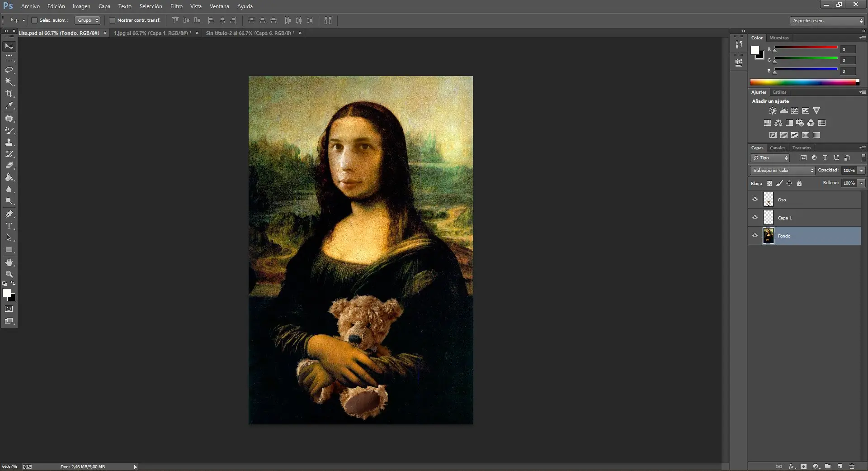Delete the selected layer with trash icon
Screen dimensions: 868x471
click(x=852, y=466)
